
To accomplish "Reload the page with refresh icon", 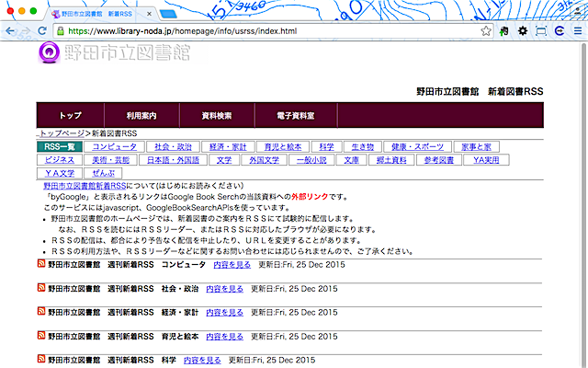I will pos(42,30).
